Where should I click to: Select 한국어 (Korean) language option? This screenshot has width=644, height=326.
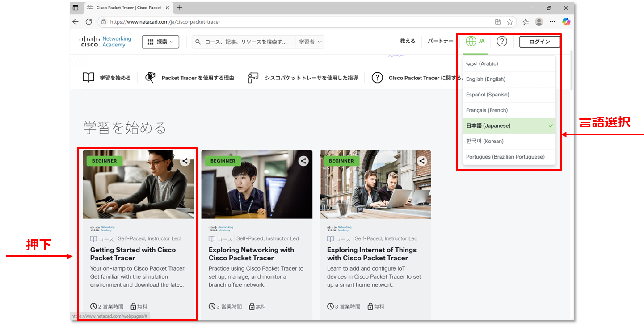[x=509, y=141]
